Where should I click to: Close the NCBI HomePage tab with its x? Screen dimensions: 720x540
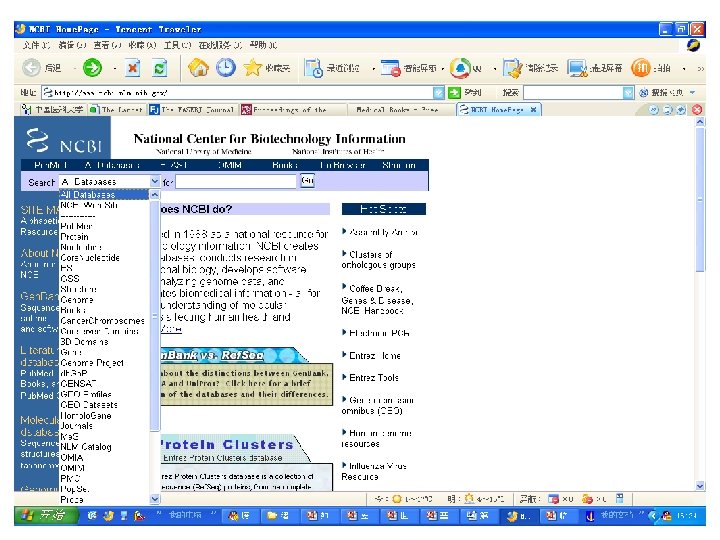pos(533,109)
